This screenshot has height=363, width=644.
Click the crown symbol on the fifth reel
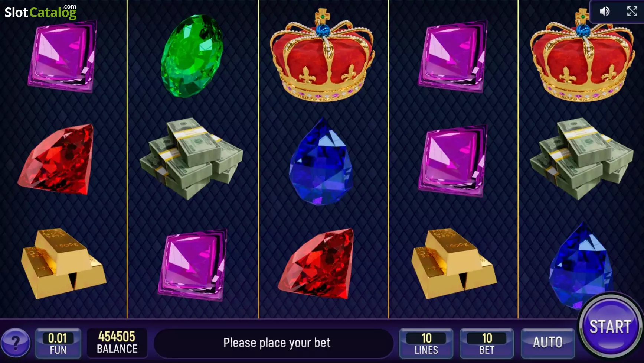coord(582,55)
